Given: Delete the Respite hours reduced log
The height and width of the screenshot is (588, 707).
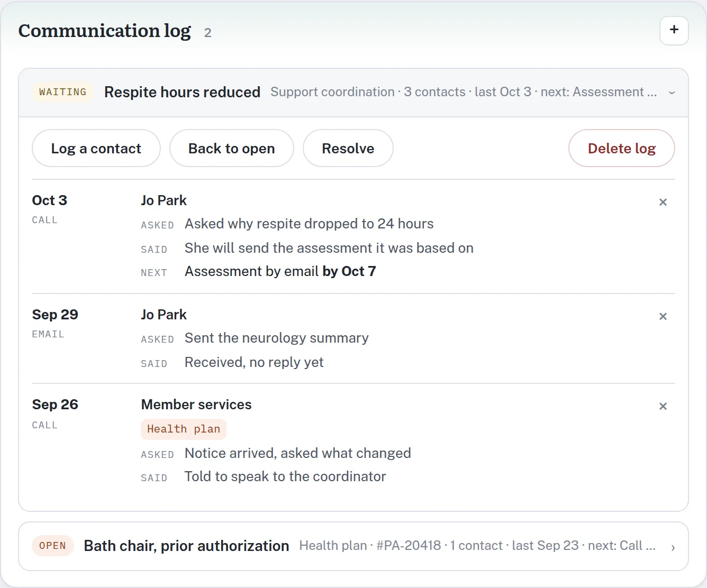Looking at the screenshot, I should point(621,148).
